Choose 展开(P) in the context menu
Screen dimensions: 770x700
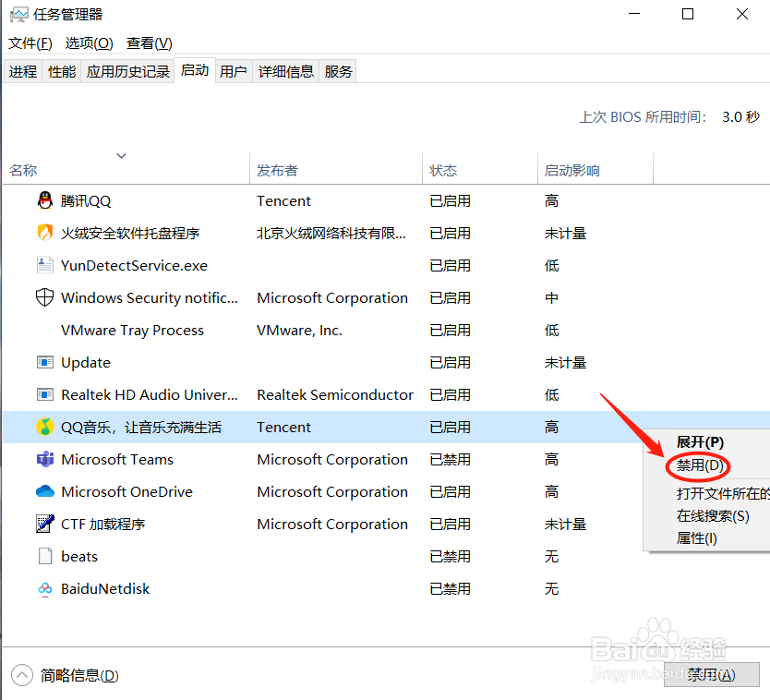(x=698, y=442)
